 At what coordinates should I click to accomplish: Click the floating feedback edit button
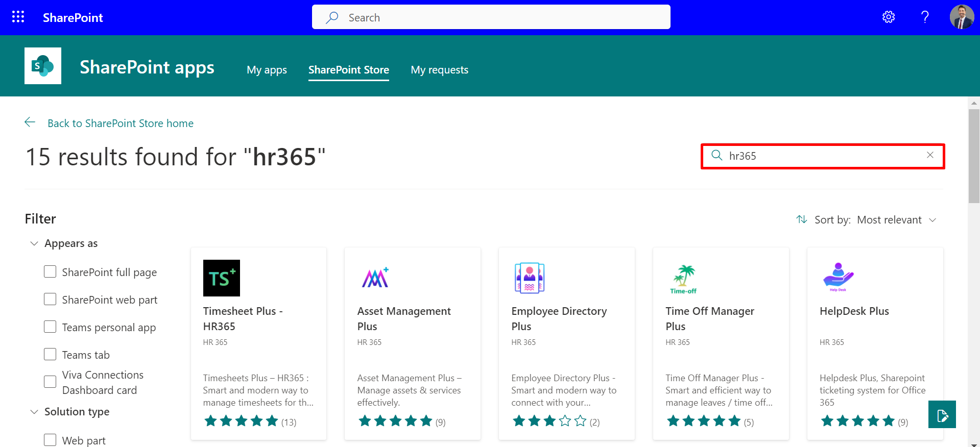tap(942, 414)
